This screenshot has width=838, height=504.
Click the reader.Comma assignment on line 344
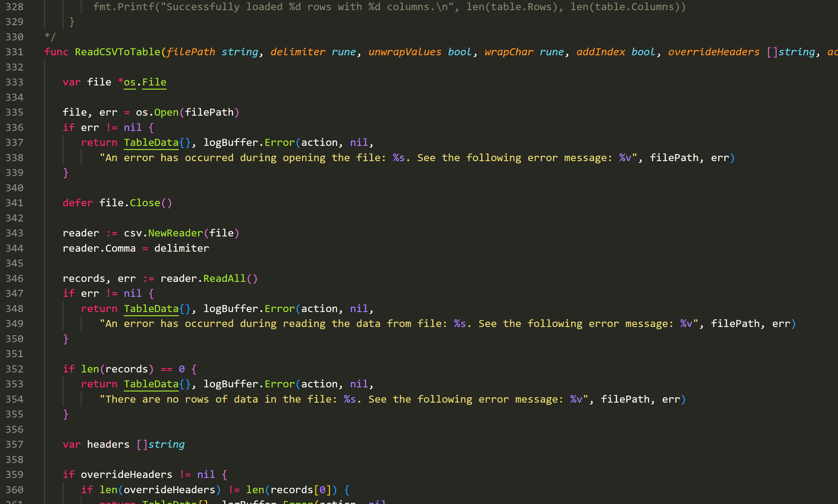[x=99, y=248]
